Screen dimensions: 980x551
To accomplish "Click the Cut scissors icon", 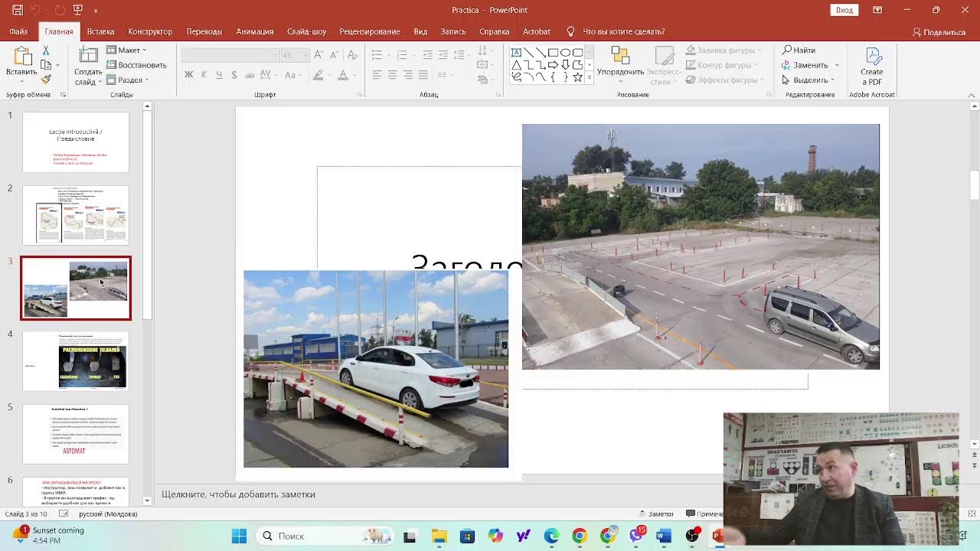I will click(46, 51).
